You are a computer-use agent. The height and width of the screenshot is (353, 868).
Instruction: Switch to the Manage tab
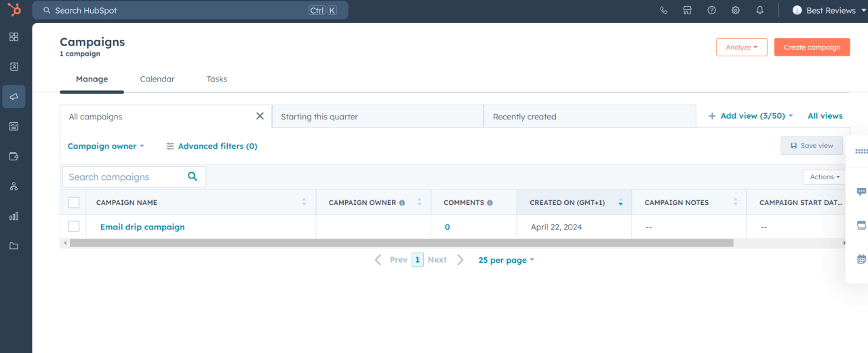tap(92, 79)
